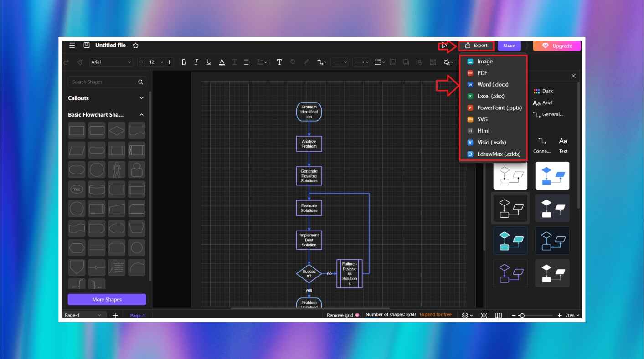Select the Success? diamond on canvas
Screen dimensions: 644x359
tap(309, 274)
